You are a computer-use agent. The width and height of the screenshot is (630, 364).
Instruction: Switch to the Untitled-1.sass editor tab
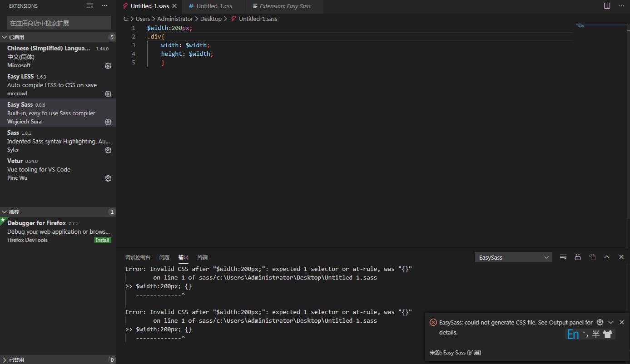(x=149, y=6)
